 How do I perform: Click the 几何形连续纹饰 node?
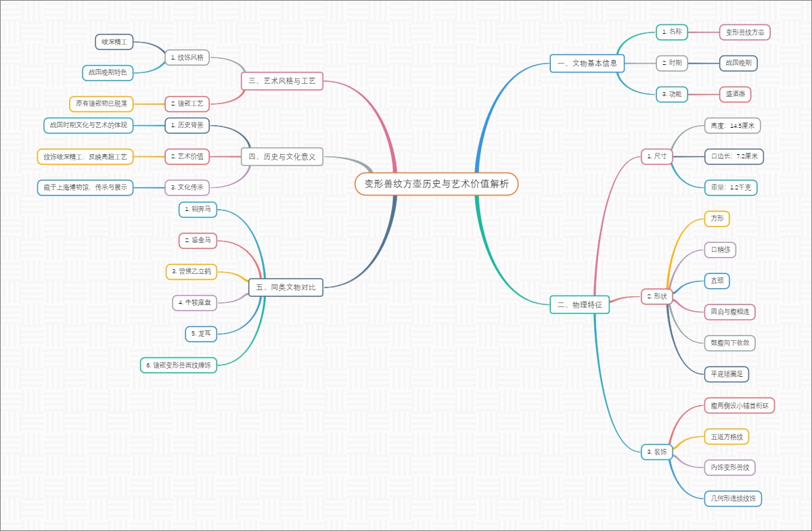[x=732, y=499]
